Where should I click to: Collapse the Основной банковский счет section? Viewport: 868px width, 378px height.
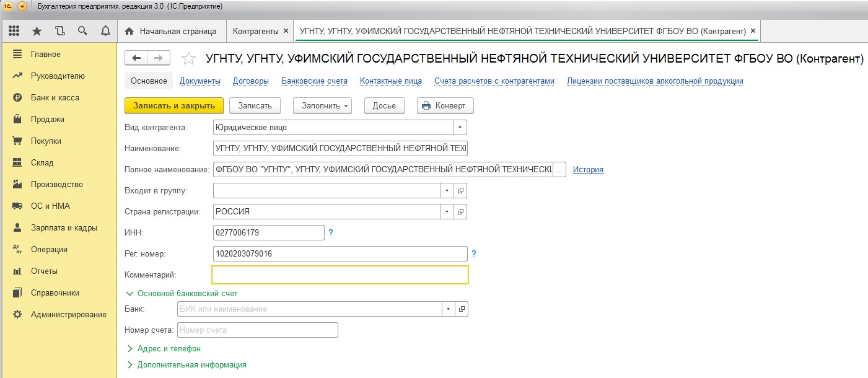coord(187,294)
